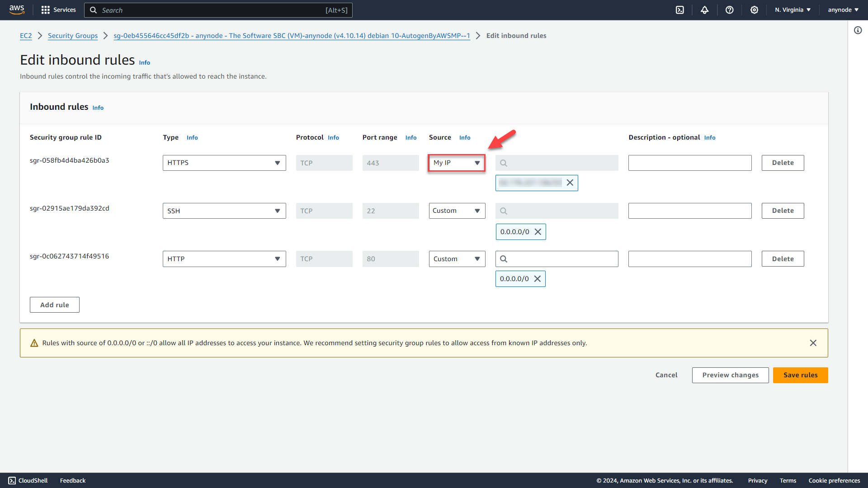The height and width of the screenshot is (488, 868).
Task: Click the account region N. Virginia icon
Action: coord(792,9)
